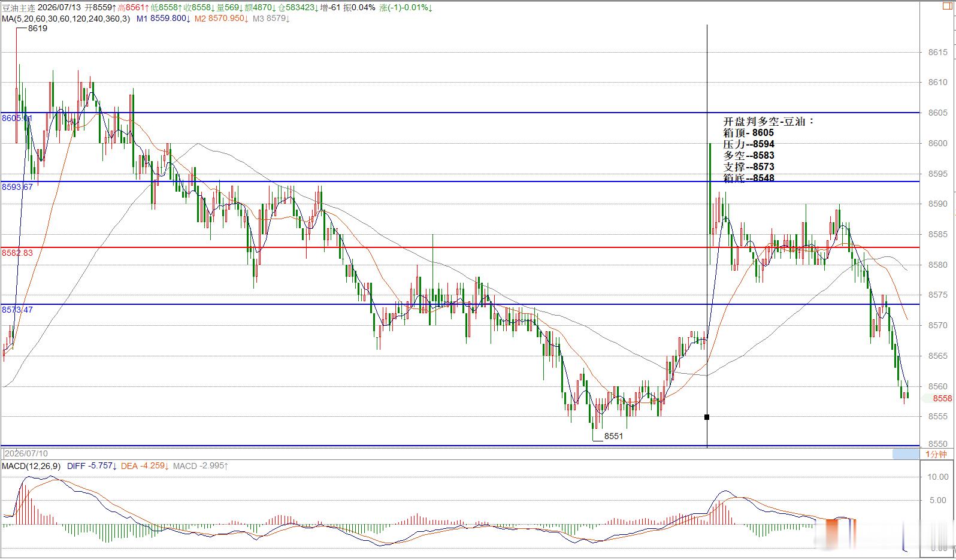956x560 pixels.
Task: Click the 压力--8594 annotation line
Action: pos(749,144)
